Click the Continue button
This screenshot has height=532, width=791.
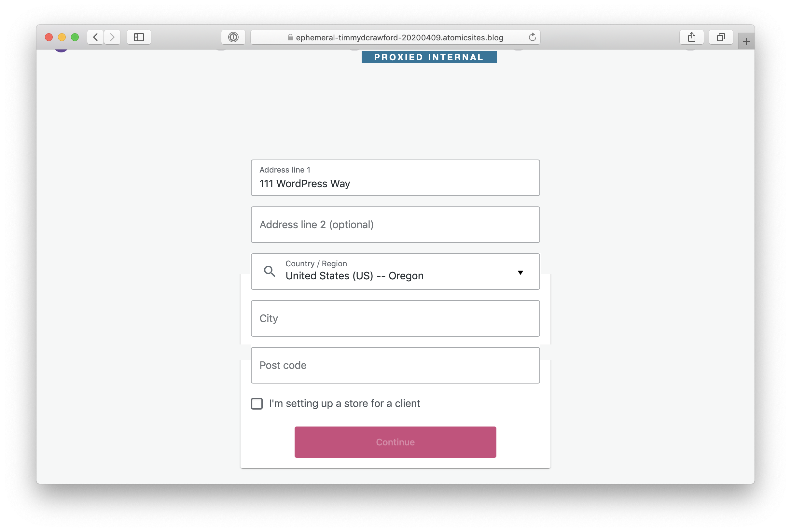coord(395,442)
